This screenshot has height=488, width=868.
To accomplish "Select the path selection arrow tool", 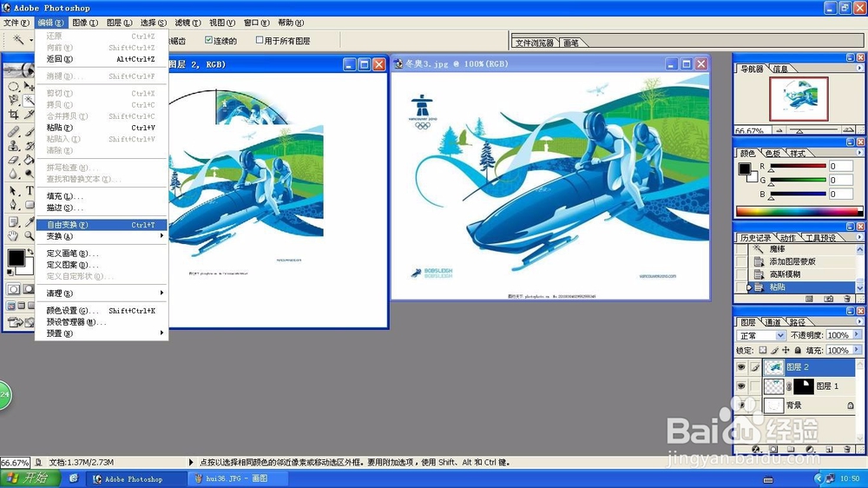I will pyautogui.click(x=13, y=190).
